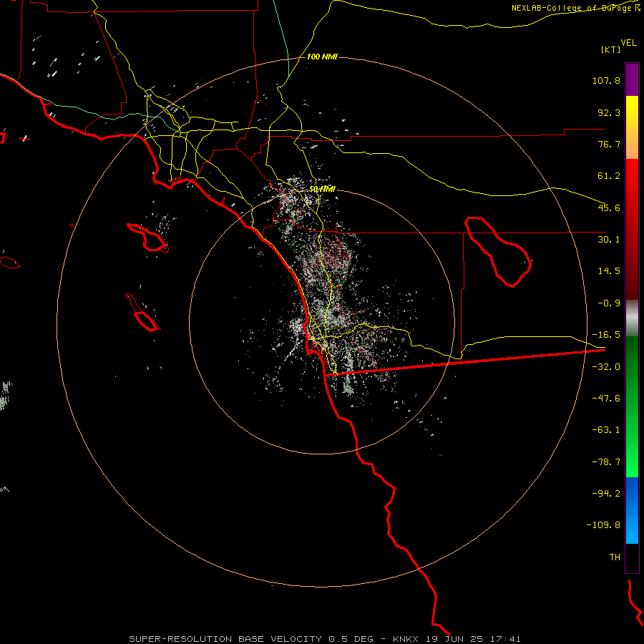Pick the red segment of velocity color bar

[632, 229]
